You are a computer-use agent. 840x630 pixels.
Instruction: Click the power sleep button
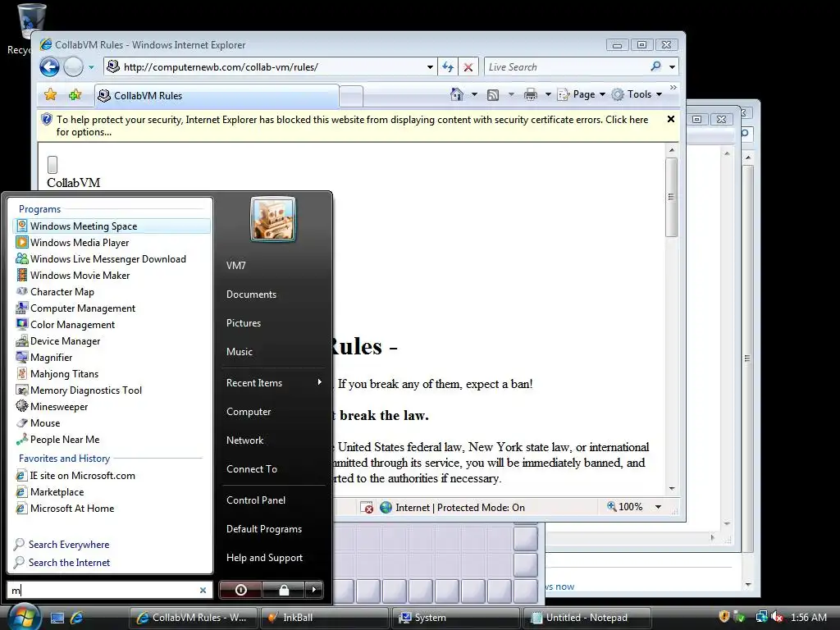click(240, 590)
